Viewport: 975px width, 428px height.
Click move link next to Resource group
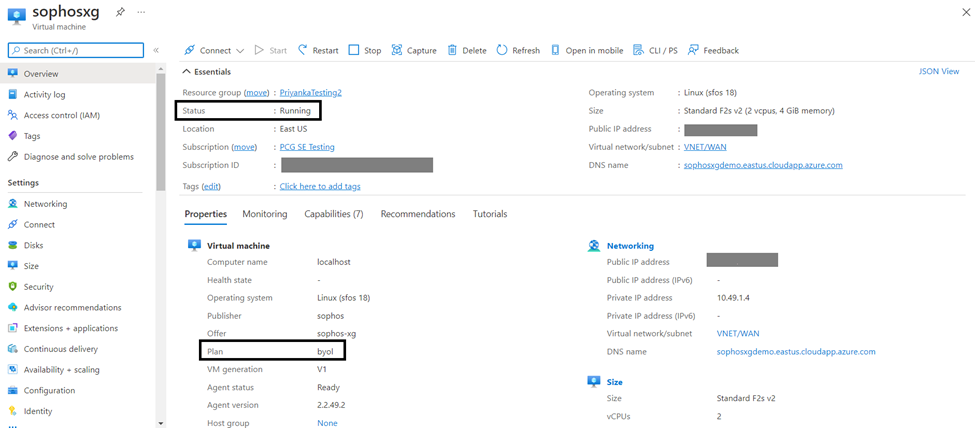[x=256, y=93]
